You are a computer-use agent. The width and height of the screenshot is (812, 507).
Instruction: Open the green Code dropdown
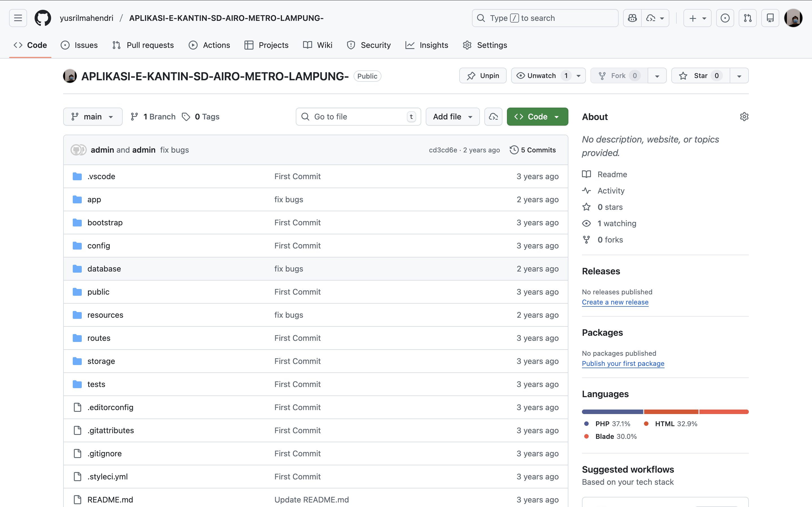pyautogui.click(x=537, y=117)
